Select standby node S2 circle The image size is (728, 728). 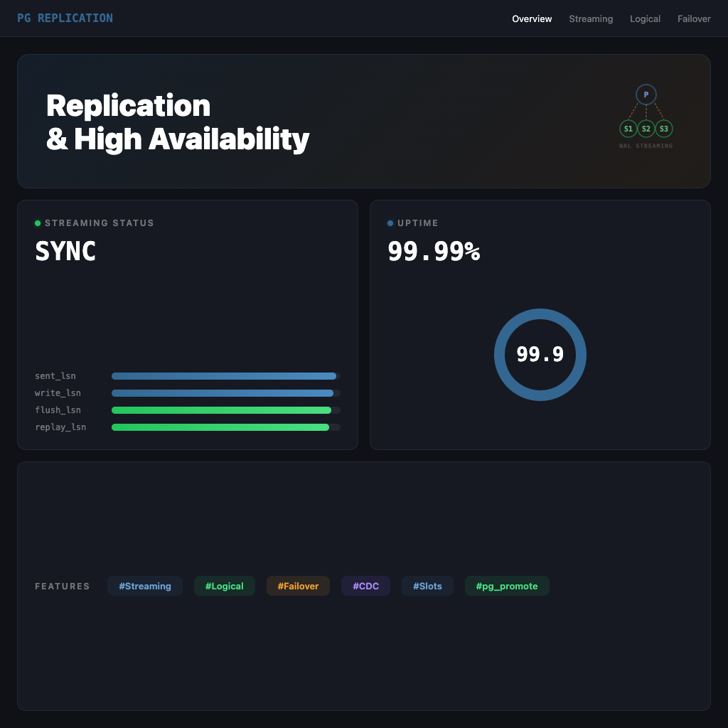pos(646,129)
